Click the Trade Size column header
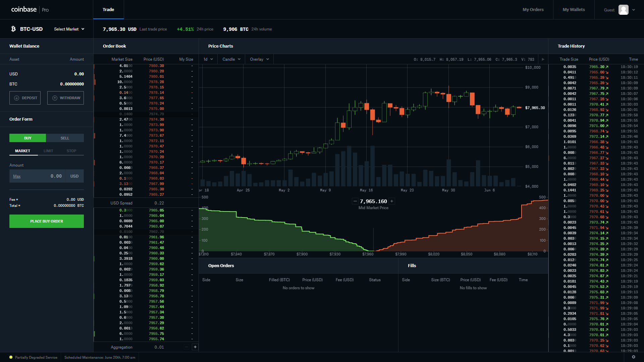 click(x=569, y=59)
